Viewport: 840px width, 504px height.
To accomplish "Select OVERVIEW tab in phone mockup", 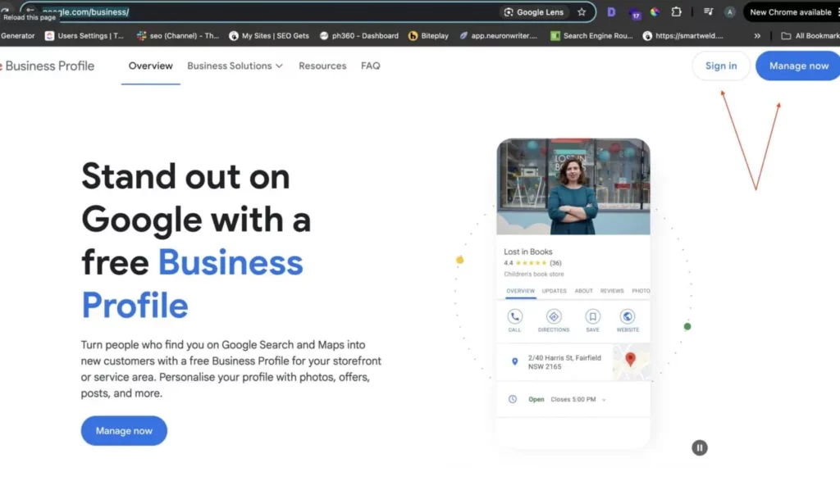I will coord(520,291).
